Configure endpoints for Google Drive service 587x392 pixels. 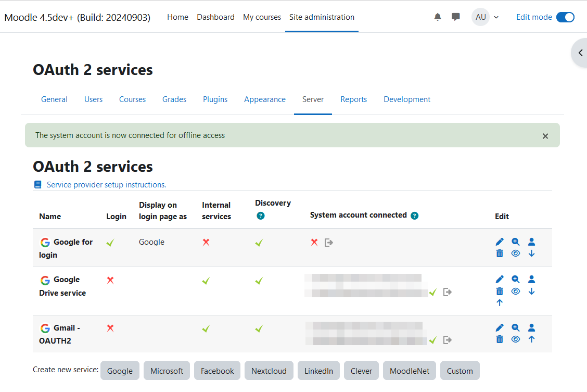tap(516, 280)
